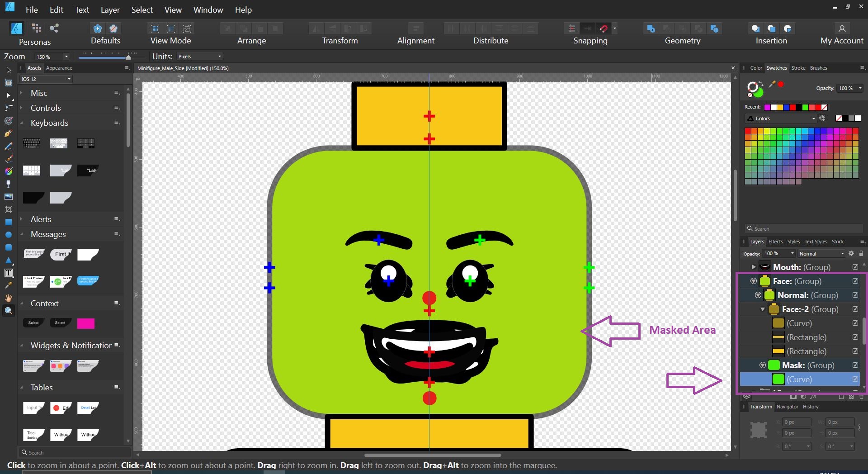Screen dimensions: 868x474
Task: Open the Colors palette dropdown in Swatches
Action: click(781, 118)
